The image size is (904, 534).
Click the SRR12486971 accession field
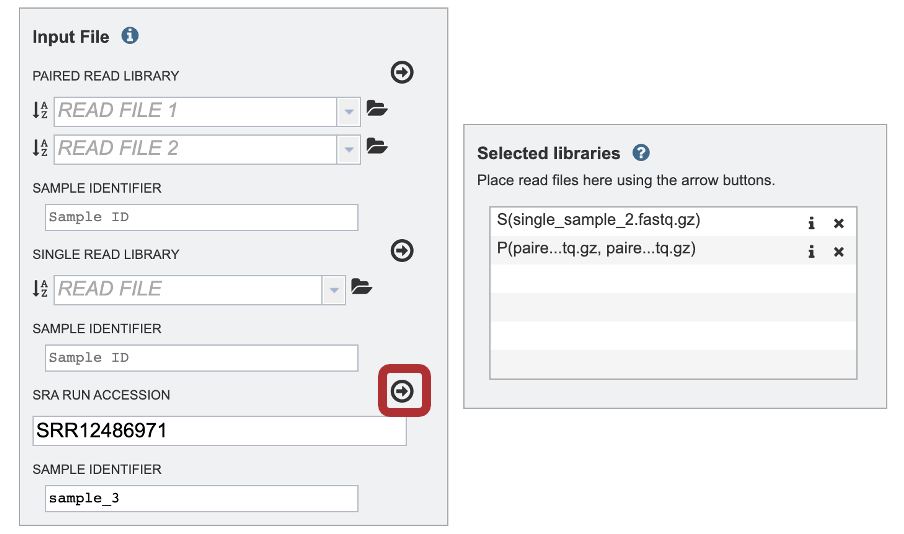[220, 431]
